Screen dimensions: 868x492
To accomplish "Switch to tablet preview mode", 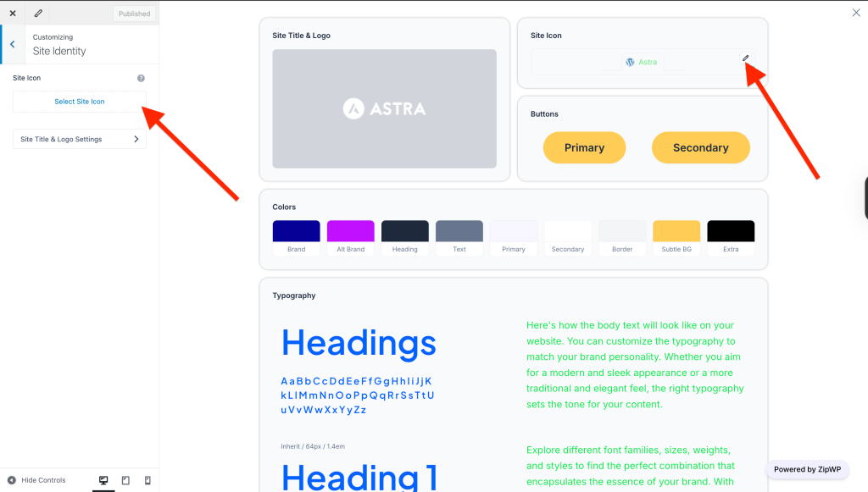I will (x=125, y=480).
